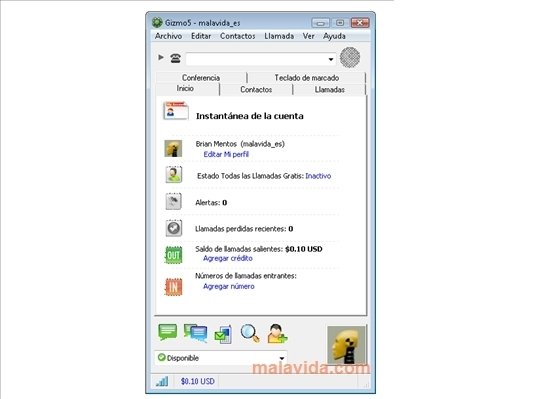This screenshot has height=399, width=550.
Task: Click the green single chat bubble icon
Action: click(167, 332)
